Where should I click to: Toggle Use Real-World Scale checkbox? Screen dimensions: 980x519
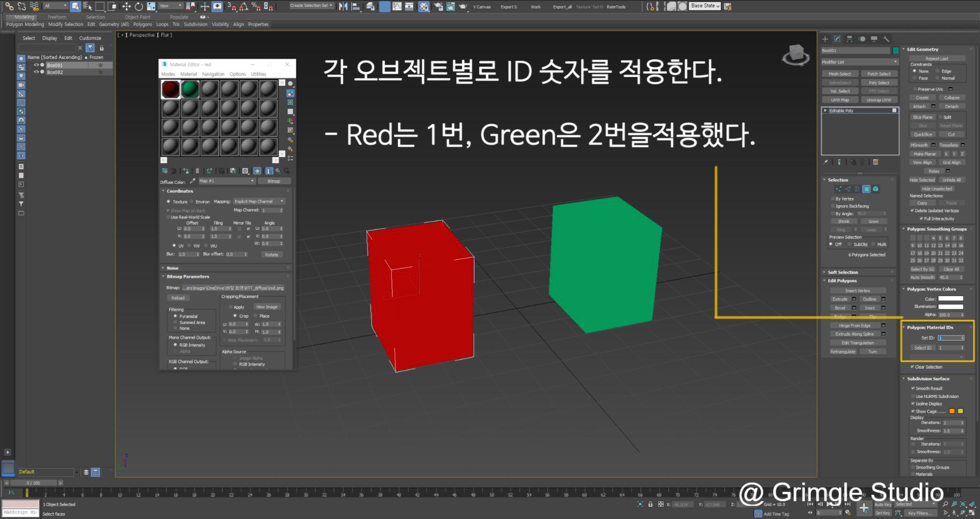(168, 217)
